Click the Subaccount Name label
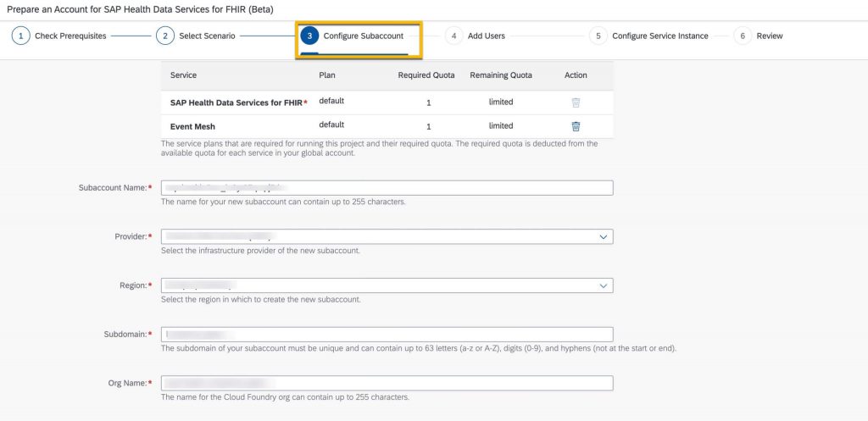 tap(115, 187)
